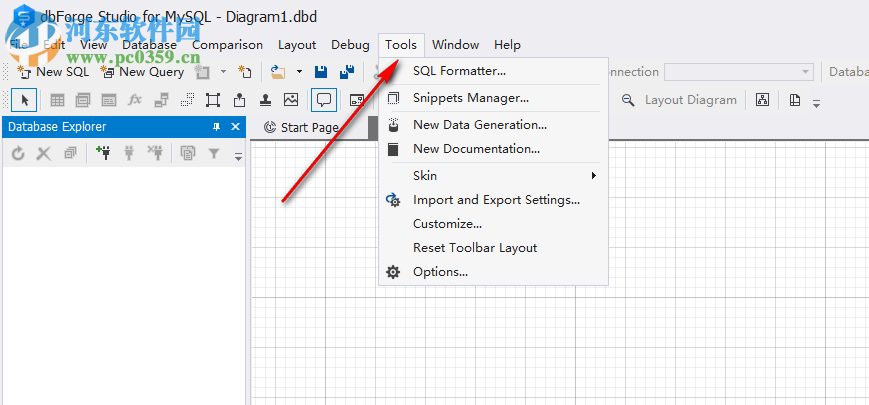The height and width of the screenshot is (405, 869).
Task: Click the stacked windows view icon
Action: (x=83, y=100)
